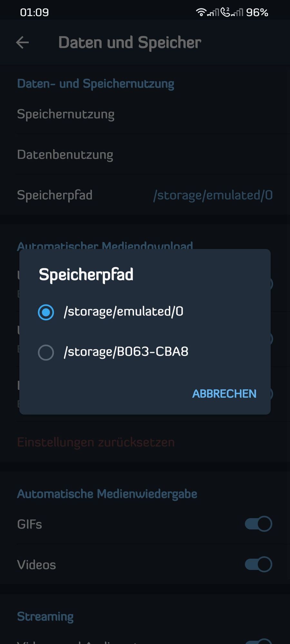Screen dimensions: 290x644
Task: Open Datenbenutzung settings entry
Action: [65, 155]
